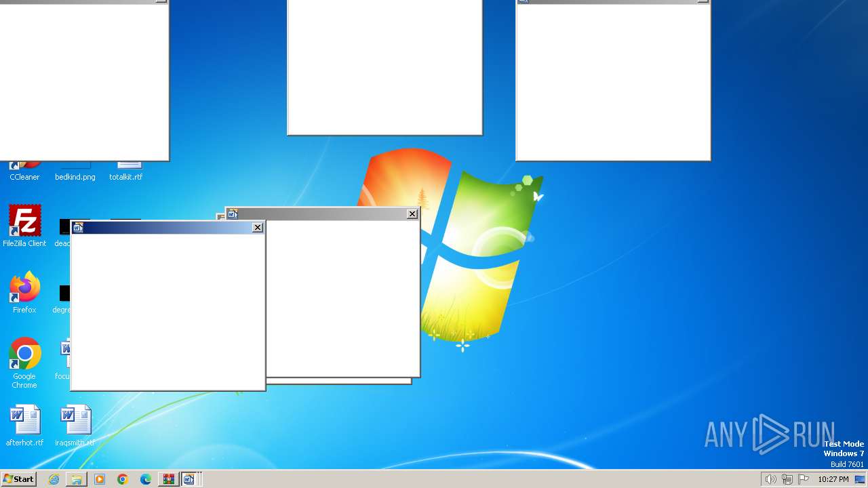The image size is (868, 488).
Task: Click the gray window's title bar Word icon
Action: (233, 214)
